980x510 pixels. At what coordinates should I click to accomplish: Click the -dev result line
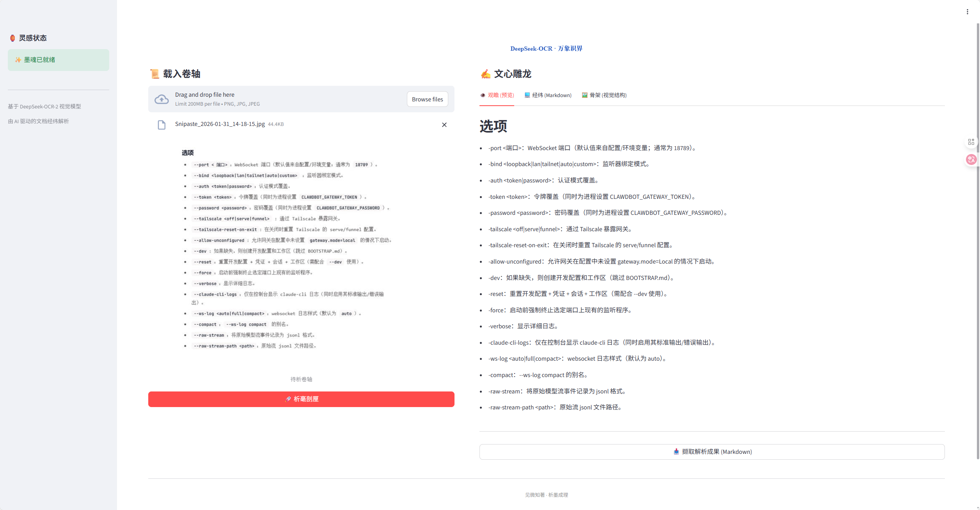tap(582, 278)
